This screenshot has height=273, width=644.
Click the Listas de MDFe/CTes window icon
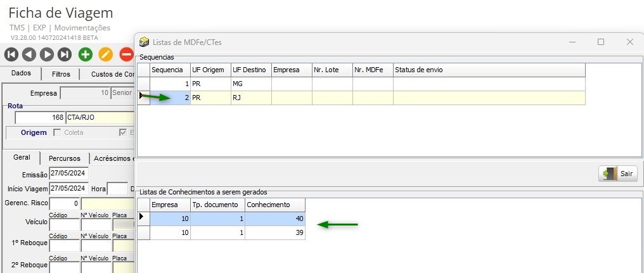point(144,42)
